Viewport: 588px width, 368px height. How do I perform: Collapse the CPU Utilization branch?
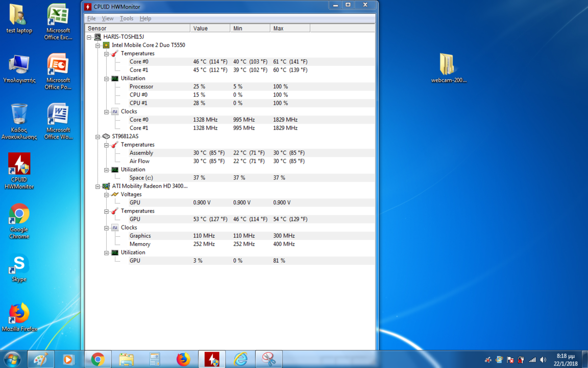coord(107,79)
